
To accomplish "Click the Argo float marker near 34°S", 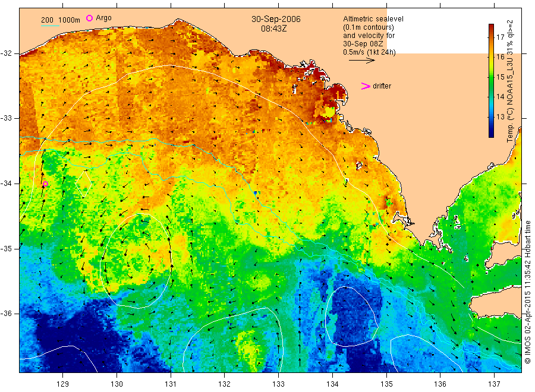I will pos(45,184).
